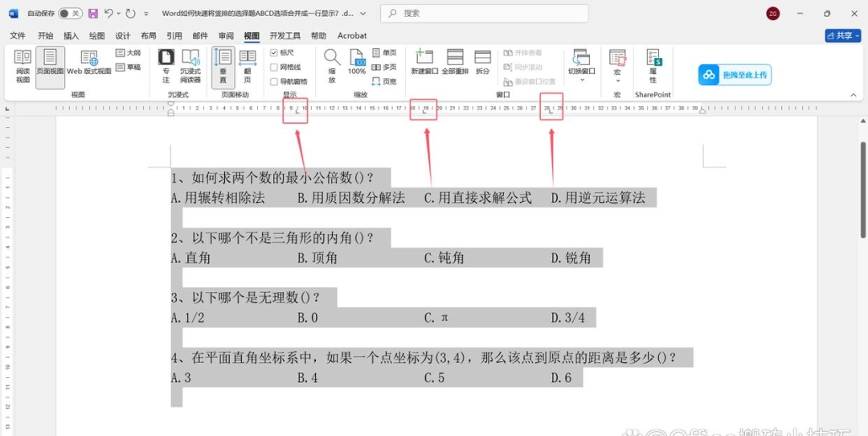Expand the Macros (宏) dropdown
868x436 pixels.
tap(617, 67)
